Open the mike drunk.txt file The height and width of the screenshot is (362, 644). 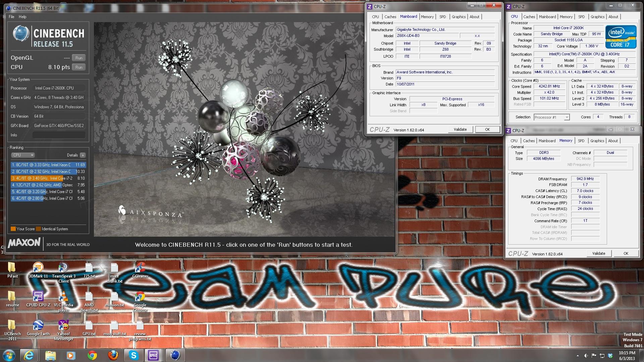114,272
